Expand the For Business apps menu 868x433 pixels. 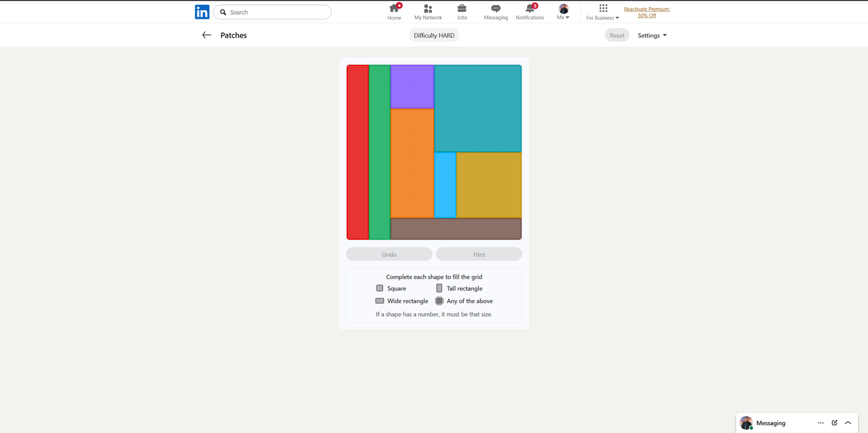[x=603, y=12]
